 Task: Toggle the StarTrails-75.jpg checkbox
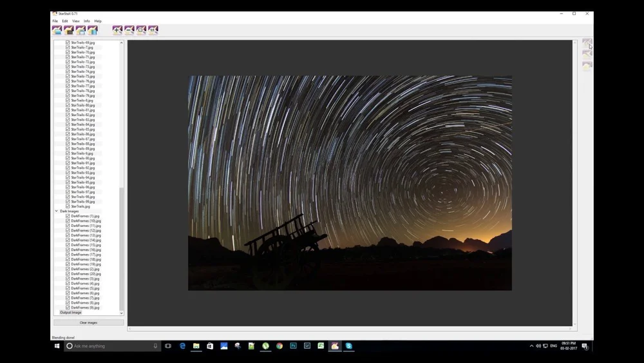tap(68, 76)
